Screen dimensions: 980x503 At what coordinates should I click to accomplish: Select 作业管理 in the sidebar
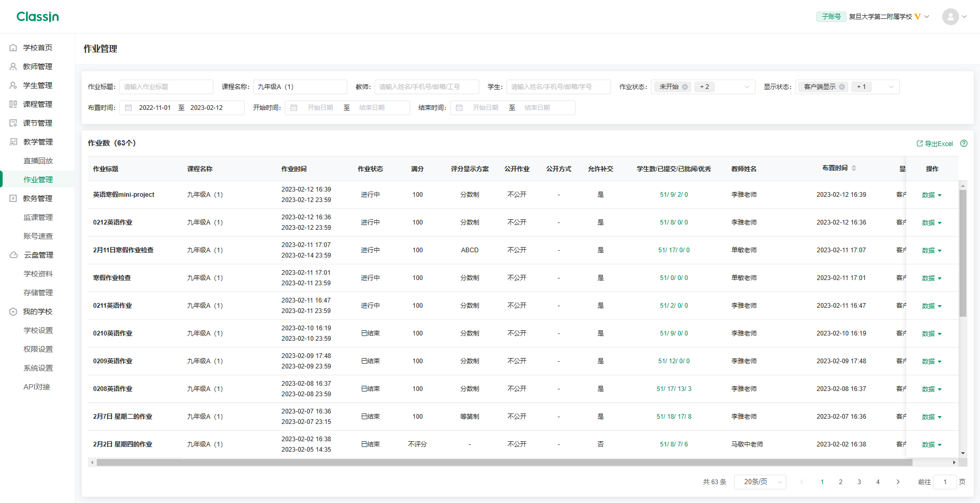coord(38,180)
